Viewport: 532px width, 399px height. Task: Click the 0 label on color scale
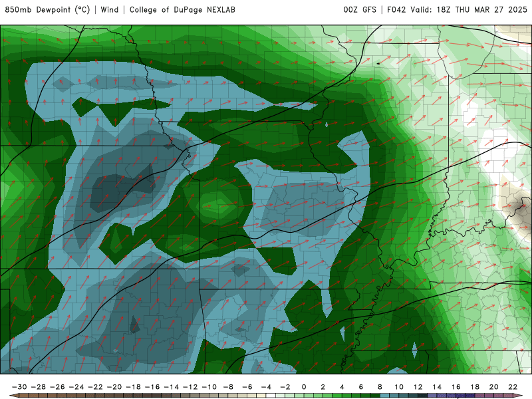coord(304,387)
